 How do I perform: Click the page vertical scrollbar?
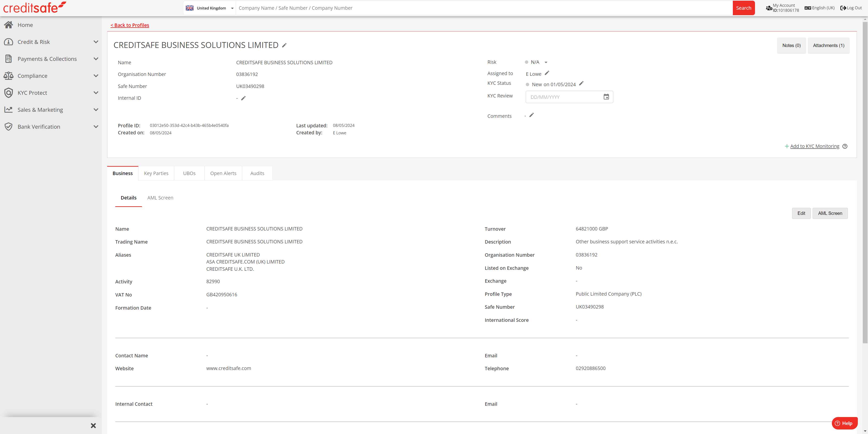tap(865, 182)
